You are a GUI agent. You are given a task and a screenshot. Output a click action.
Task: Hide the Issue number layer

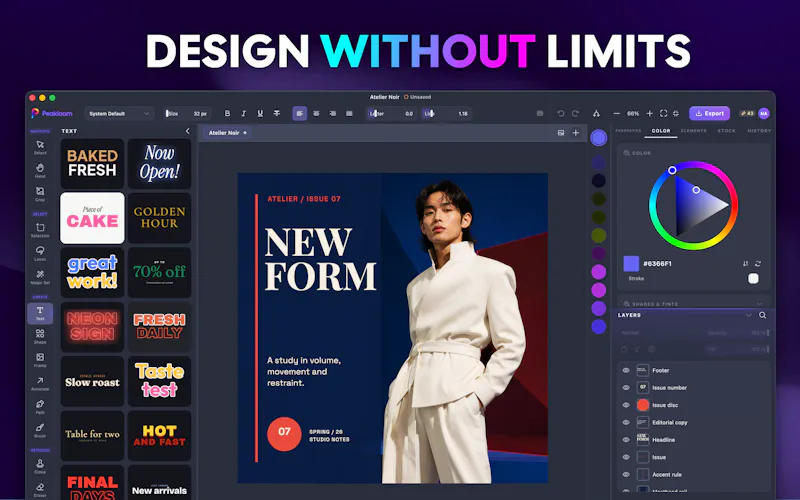coord(626,388)
